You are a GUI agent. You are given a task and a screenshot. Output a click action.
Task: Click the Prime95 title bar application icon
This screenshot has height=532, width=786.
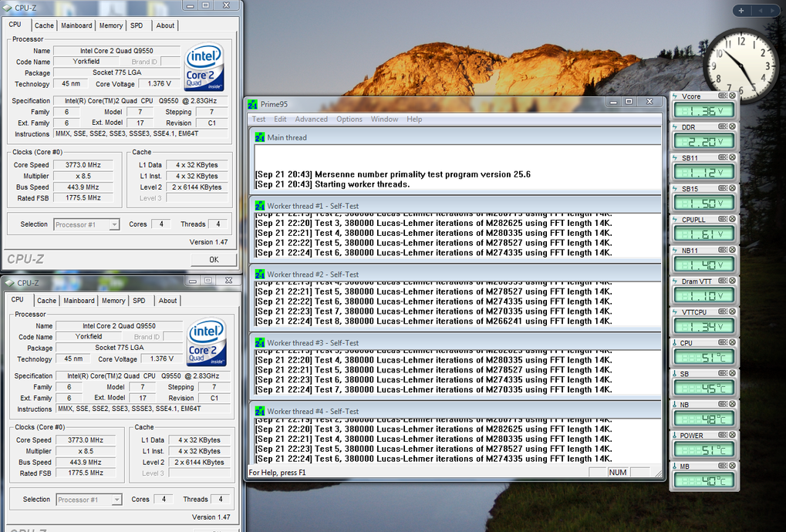pos(252,104)
